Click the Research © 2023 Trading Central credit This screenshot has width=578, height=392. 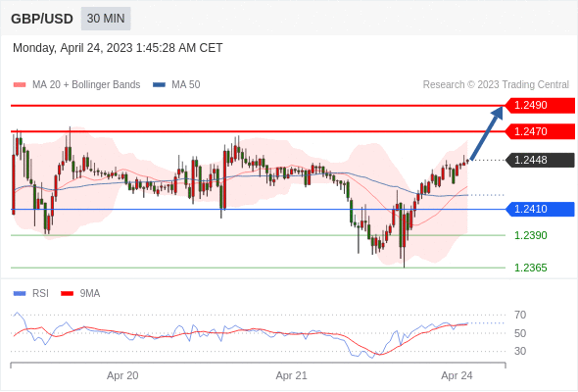(496, 85)
